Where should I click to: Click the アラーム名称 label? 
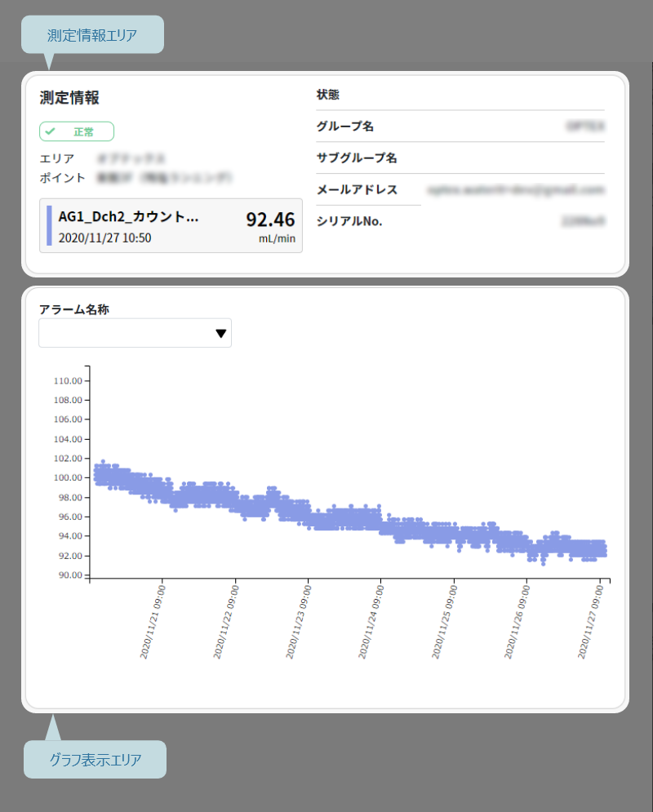click(x=74, y=309)
